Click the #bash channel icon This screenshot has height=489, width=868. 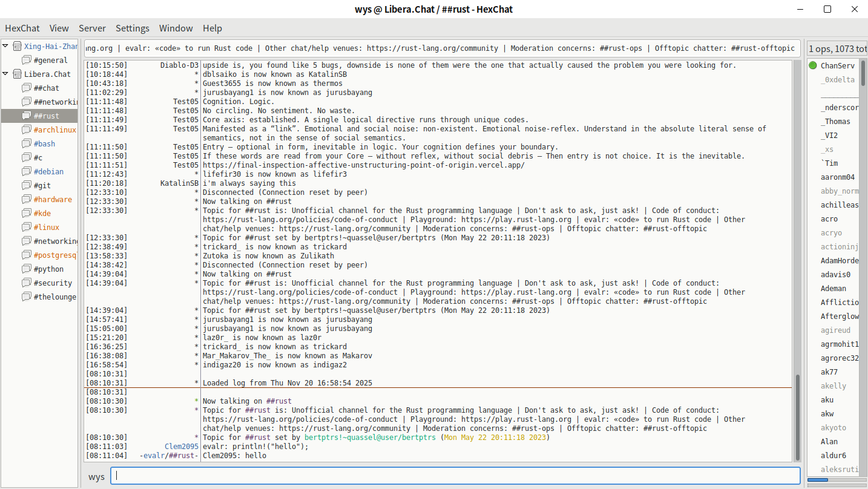click(x=27, y=143)
